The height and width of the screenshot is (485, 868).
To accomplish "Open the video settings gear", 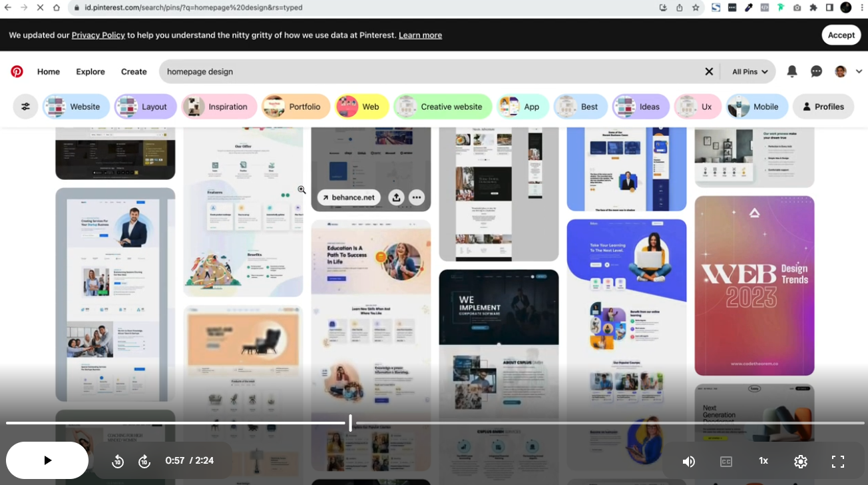I will pos(801,461).
